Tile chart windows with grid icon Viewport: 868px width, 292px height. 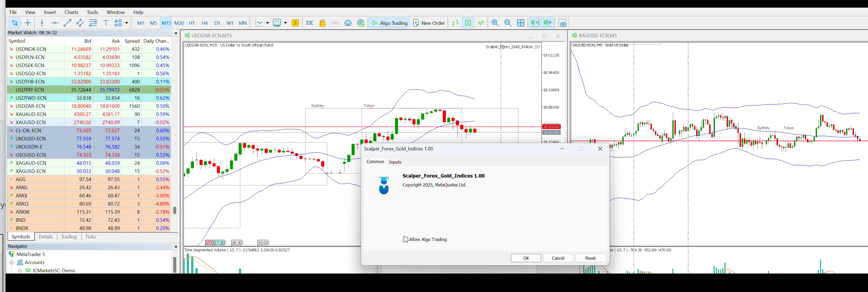pyautogui.click(x=521, y=23)
